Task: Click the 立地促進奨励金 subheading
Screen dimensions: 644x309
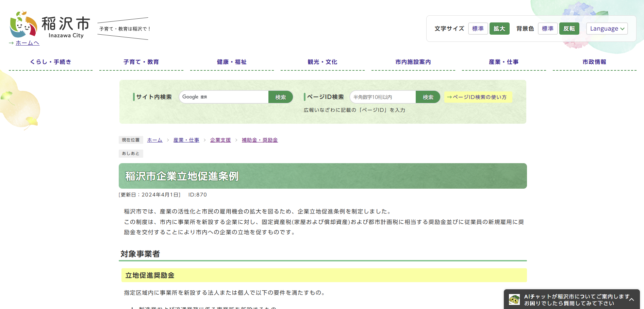Action: pyautogui.click(x=150, y=275)
